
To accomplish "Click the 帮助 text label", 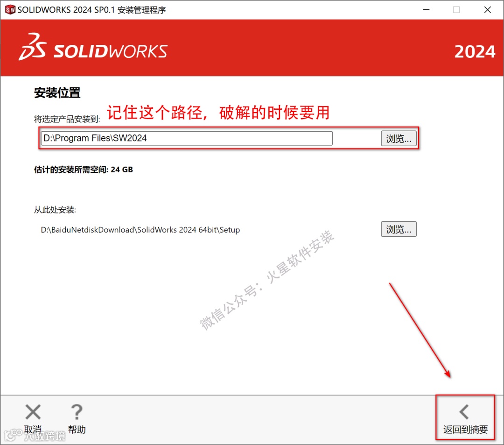I will pyautogui.click(x=77, y=430).
